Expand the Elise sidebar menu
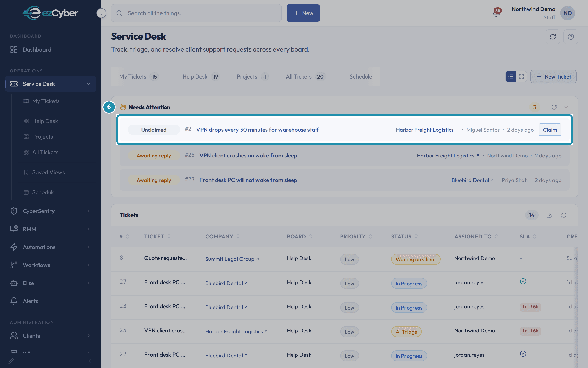The image size is (588, 368). [51, 283]
